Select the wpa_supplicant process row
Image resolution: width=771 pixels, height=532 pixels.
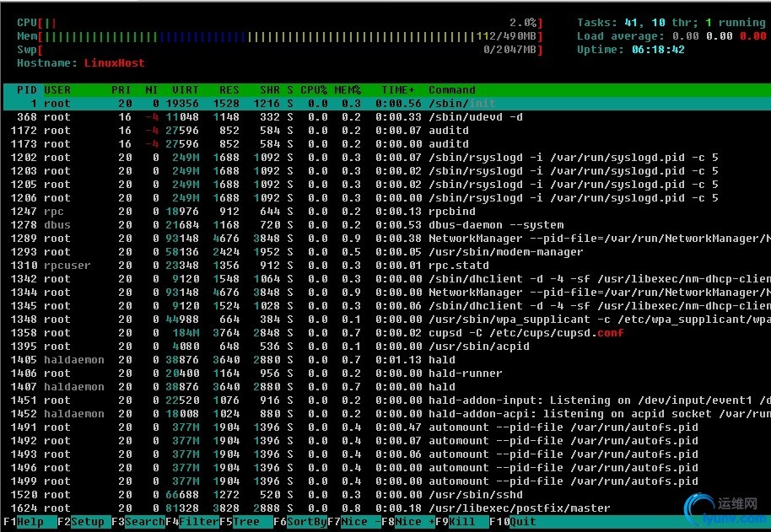(x=387, y=320)
